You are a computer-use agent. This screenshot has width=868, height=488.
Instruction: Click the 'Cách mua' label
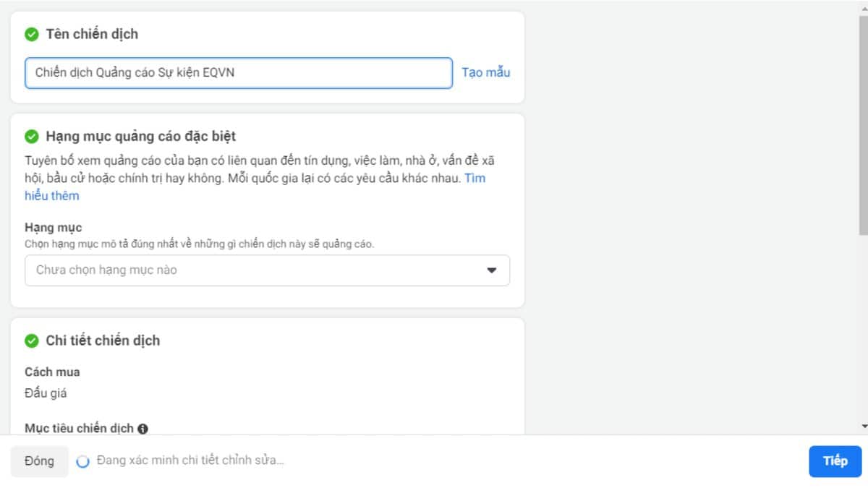(52, 372)
